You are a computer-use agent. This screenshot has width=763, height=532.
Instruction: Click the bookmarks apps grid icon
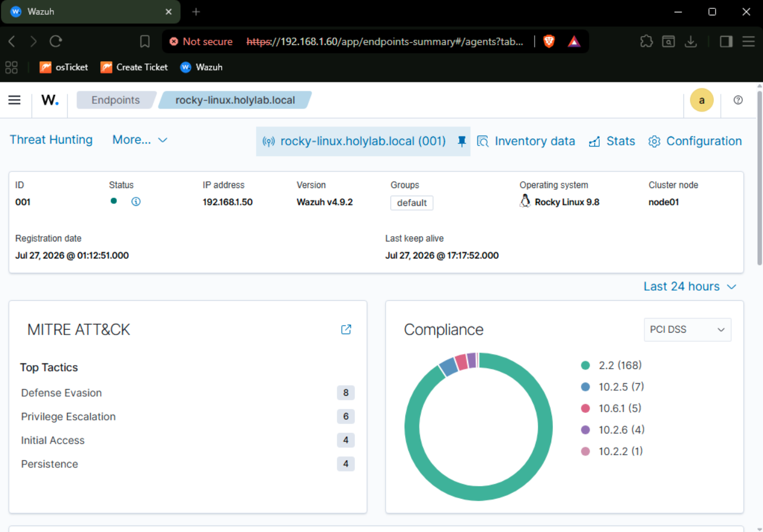[x=11, y=67]
